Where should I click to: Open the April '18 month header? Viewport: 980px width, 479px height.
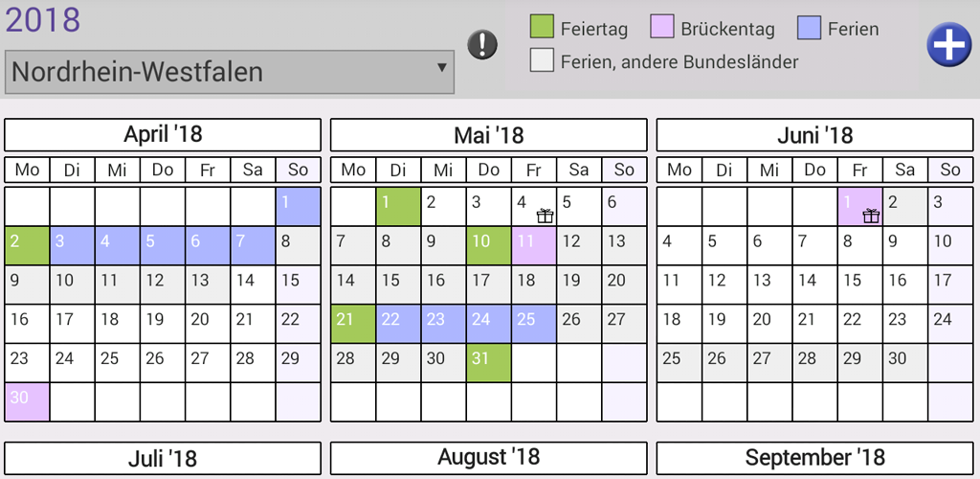[x=163, y=134]
